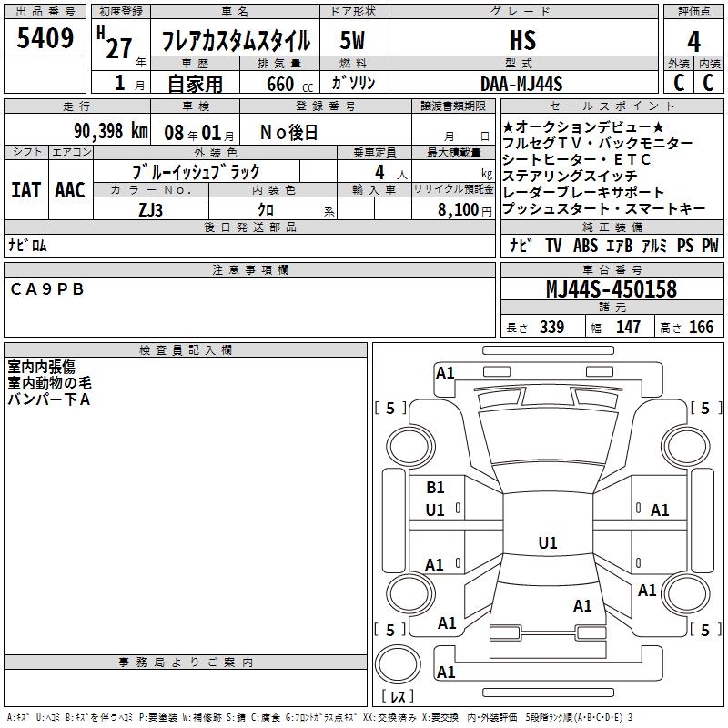This screenshot has height=728, width=728.
Task: Select later-shipped part ナビロム
Action: click(x=28, y=245)
